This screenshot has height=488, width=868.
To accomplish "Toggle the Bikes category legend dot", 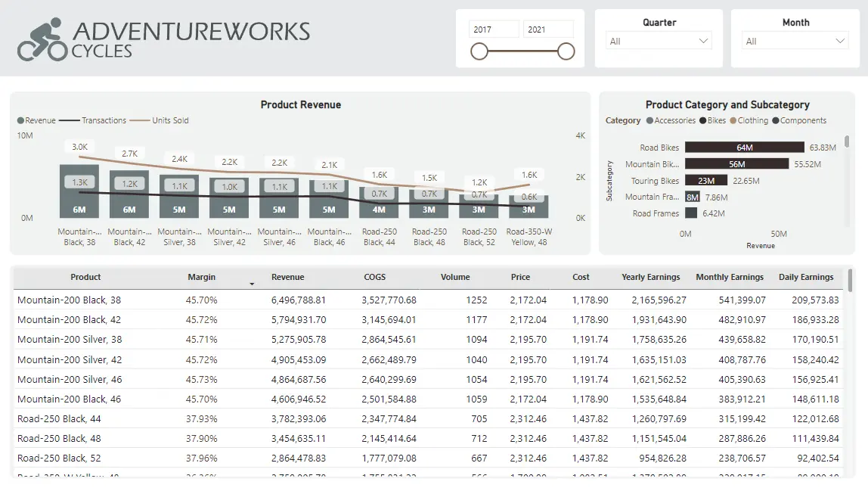I will [x=703, y=120].
